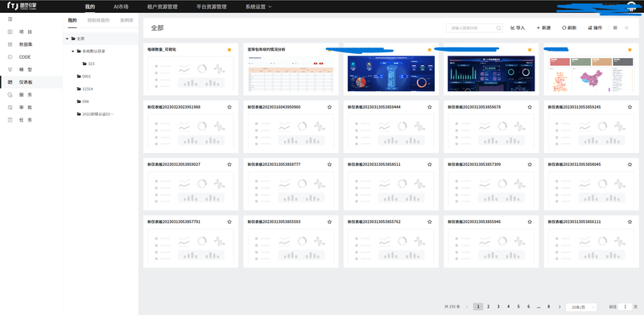The width and height of the screenshot is (644, 315).
Task: Click the 新建 button
Action: pyautogui.click(x=543, y=28)
